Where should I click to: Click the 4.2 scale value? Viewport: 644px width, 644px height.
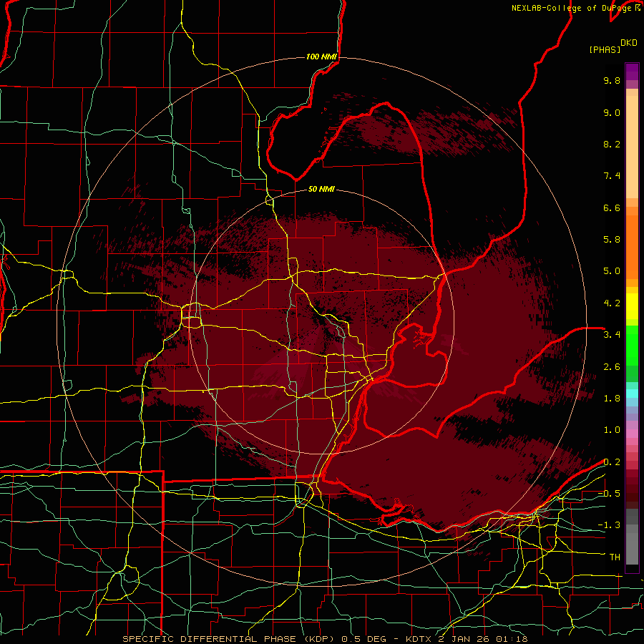point(612,303)
